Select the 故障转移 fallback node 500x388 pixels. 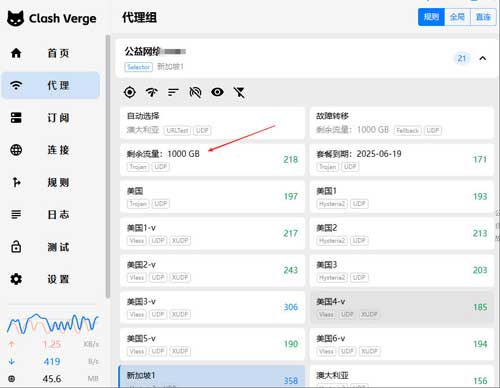[x=402, y=123]
